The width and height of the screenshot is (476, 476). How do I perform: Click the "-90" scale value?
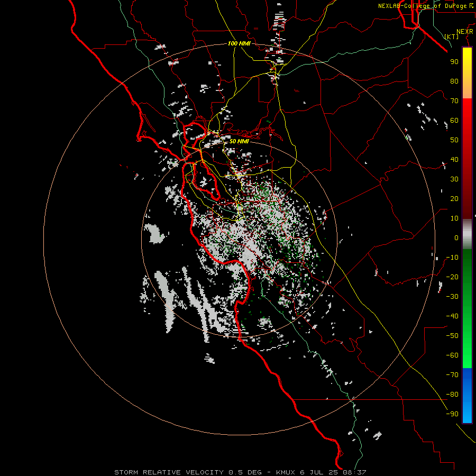click(452, 414)
